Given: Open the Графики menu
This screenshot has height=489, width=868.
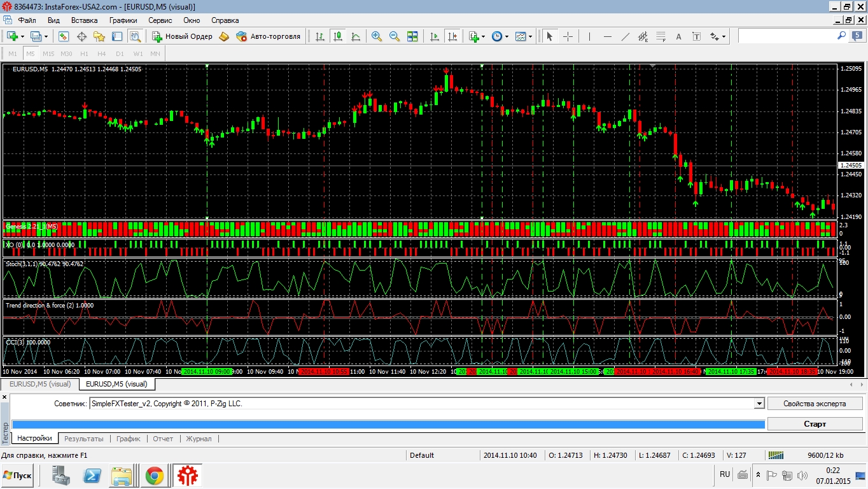Looking at the screenshot, I should (x=123, y=20).
